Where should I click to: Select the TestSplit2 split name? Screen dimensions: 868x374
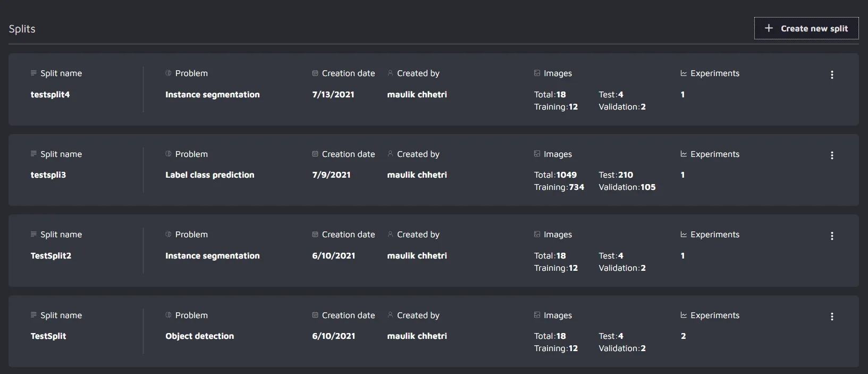click(x=51, y=256)
